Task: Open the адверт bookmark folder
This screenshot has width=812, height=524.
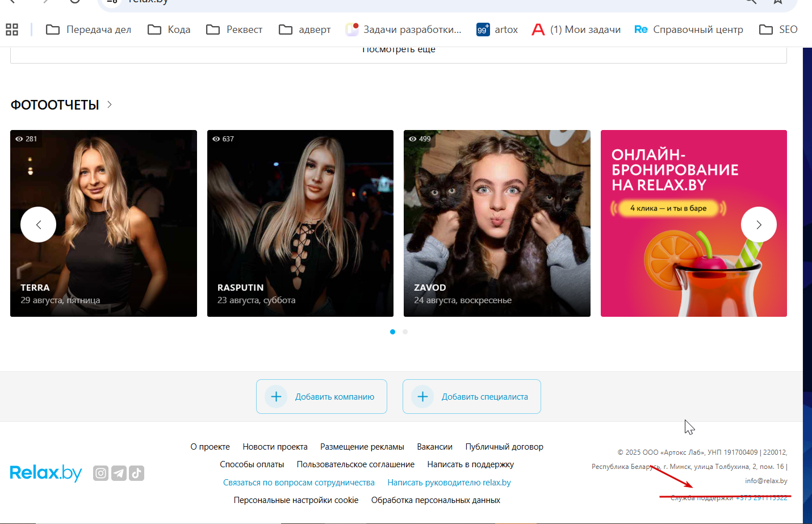Action: [305, 30]
